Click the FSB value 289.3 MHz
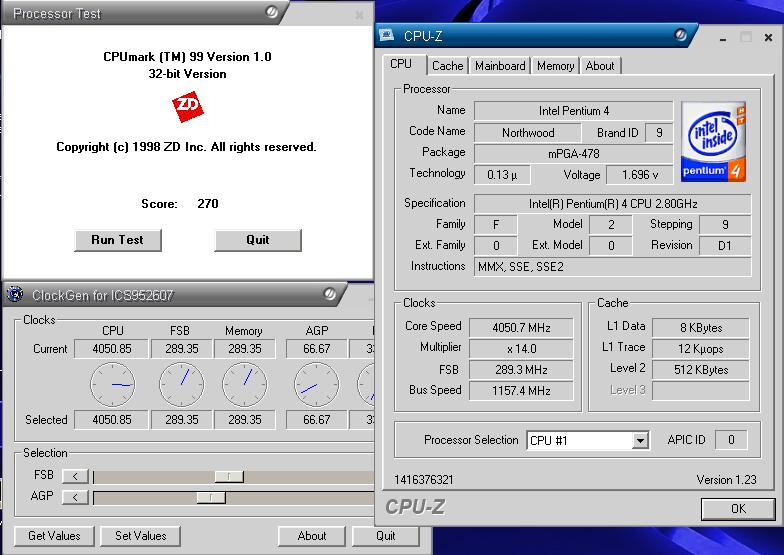784x555 pixels. [521, 370]
